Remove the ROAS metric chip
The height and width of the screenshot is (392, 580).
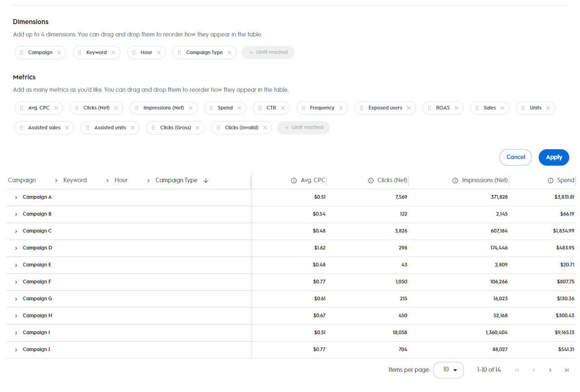pos(456,108)
